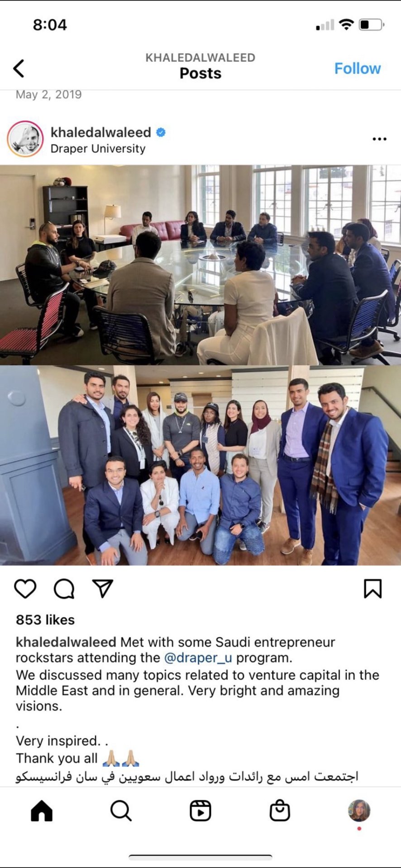The image size is (401, 868).
Task: Open the three-dot post options menu
Action: [379, 139]
